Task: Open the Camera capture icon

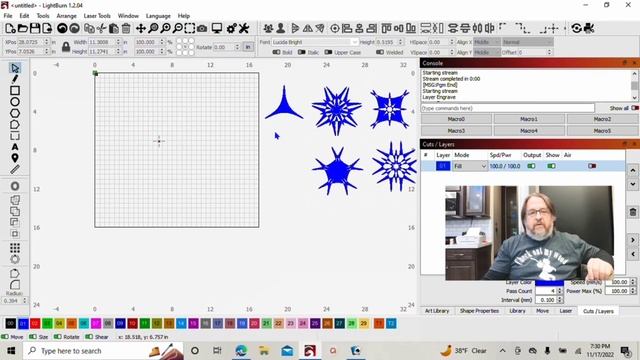Action: pos(202,28)
